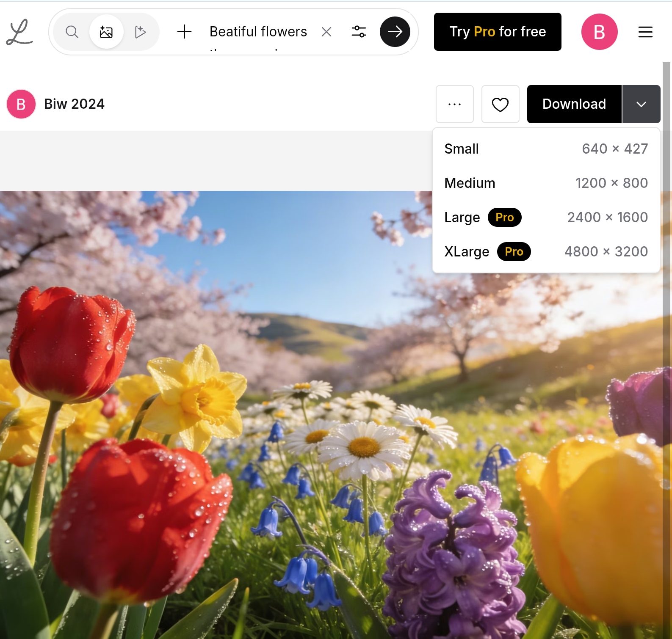Select Large Pro 2400 × 1600 option
Screen dimensions: 672x639
click(x=545, y=218)
